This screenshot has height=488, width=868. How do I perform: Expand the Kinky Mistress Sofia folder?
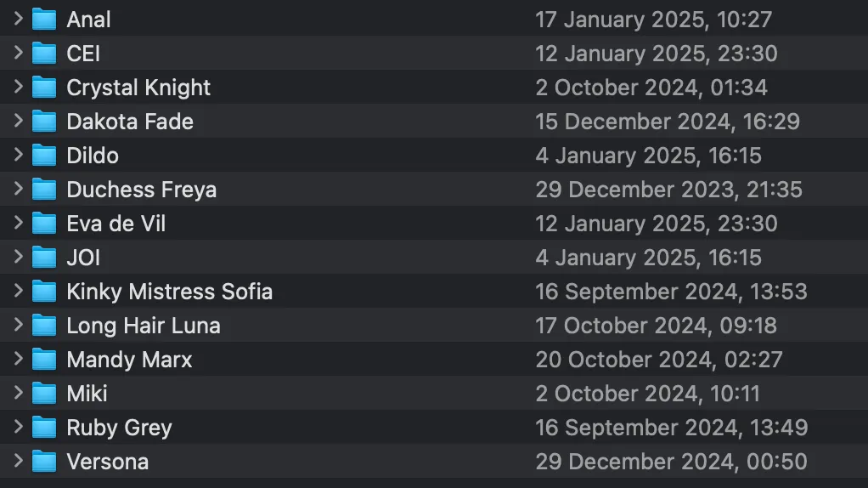(x=19, y=291)
